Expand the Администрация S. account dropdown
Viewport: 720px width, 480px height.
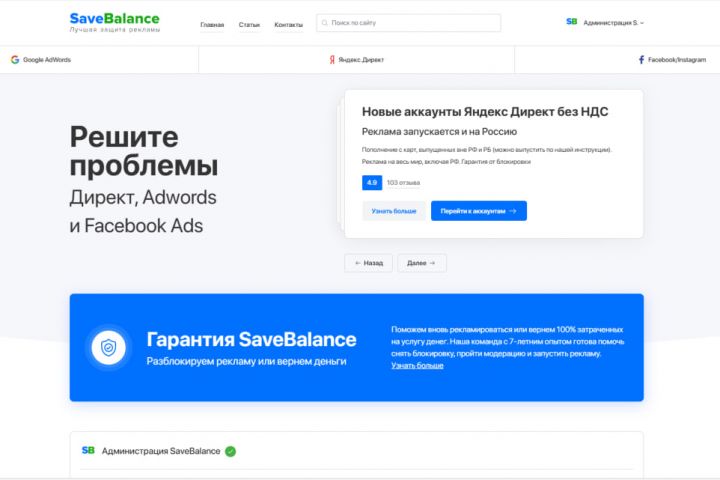[613, 23]
